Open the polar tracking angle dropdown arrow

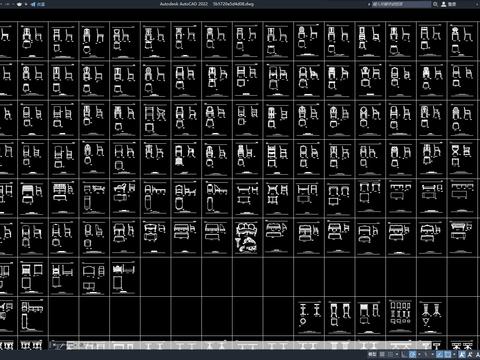click(419, 354)
